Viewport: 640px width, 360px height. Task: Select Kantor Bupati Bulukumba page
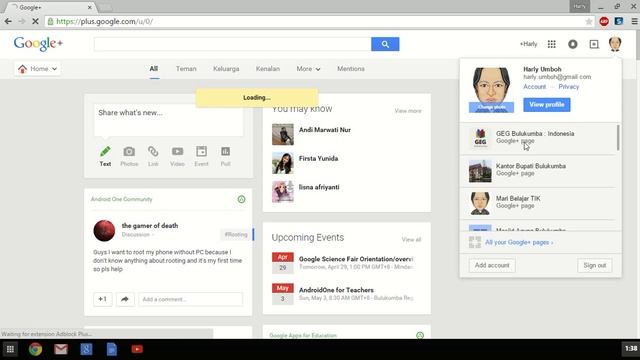[x=538, y=171]
